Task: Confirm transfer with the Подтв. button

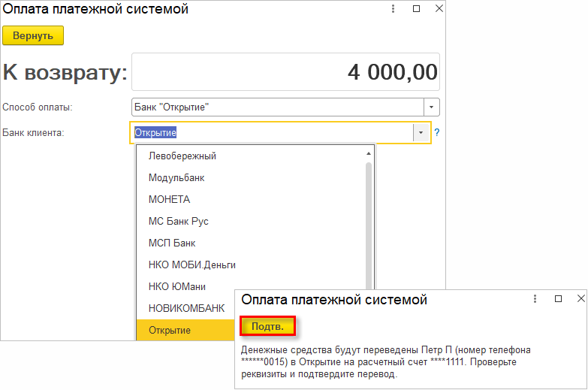Action: tap(268, 326)
